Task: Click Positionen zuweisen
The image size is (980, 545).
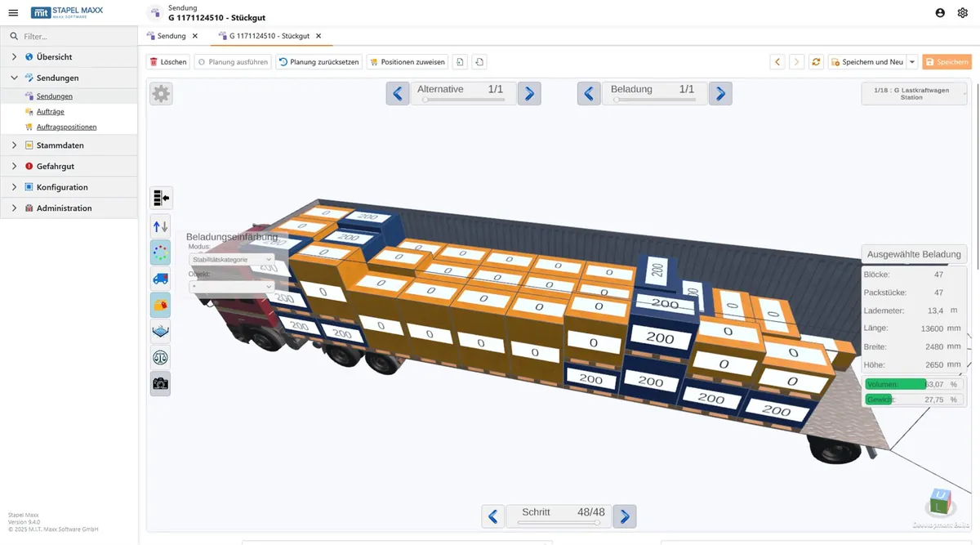Action: point(408,62)
